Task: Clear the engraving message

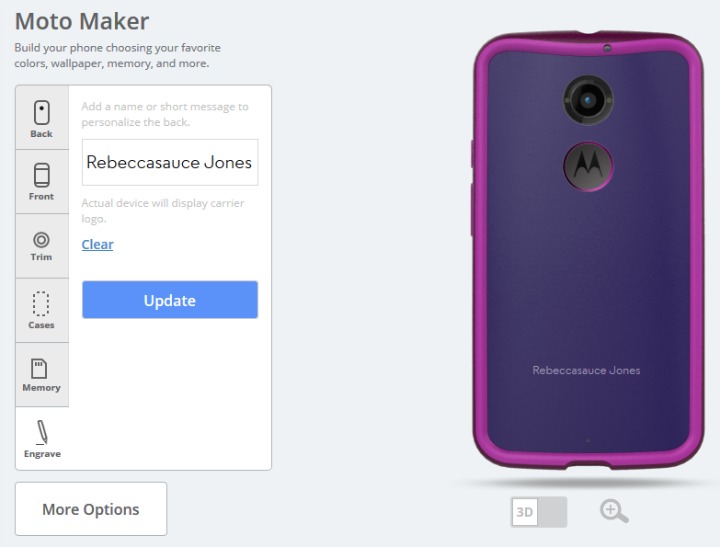Action: coord(97,244)
